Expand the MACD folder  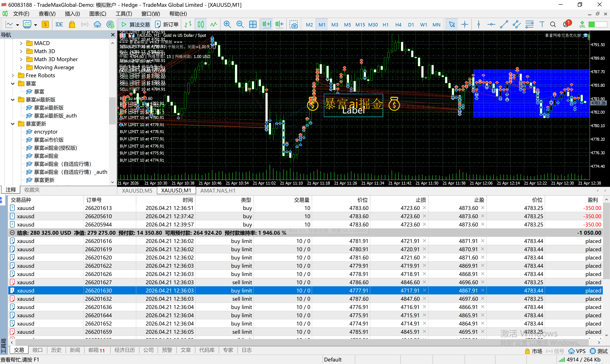tap(21, 43)
